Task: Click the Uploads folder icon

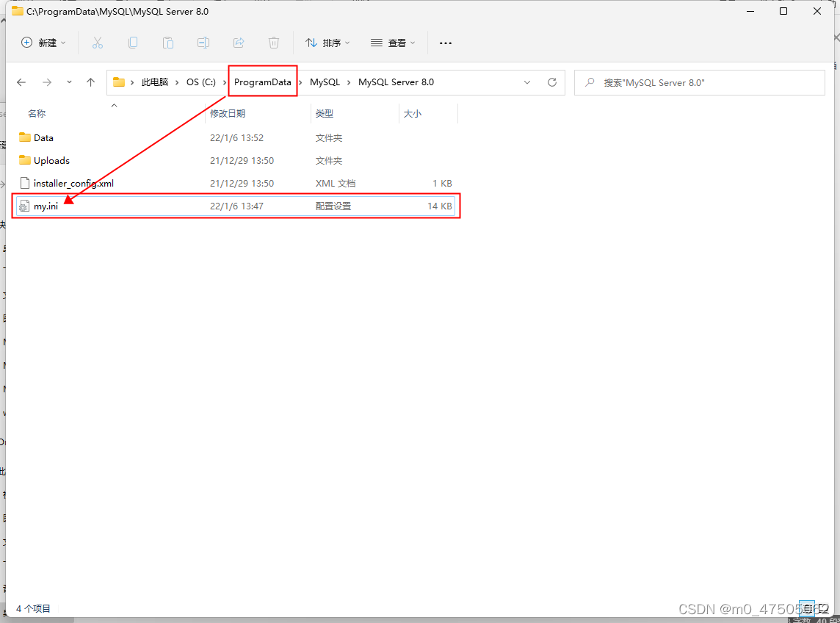Action: 25,159
